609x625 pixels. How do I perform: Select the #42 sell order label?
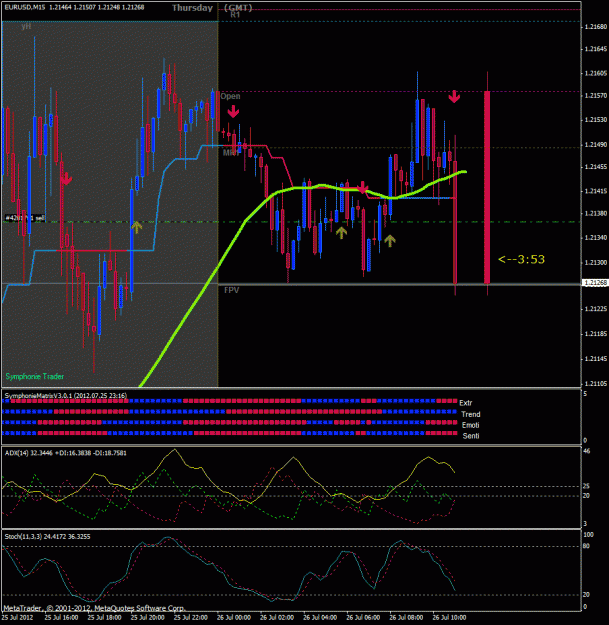click(25, 218)
